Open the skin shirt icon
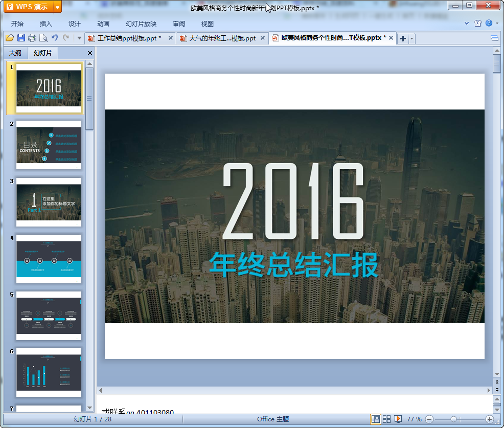The height and width of the screenshot is (428, 504). 477,23
